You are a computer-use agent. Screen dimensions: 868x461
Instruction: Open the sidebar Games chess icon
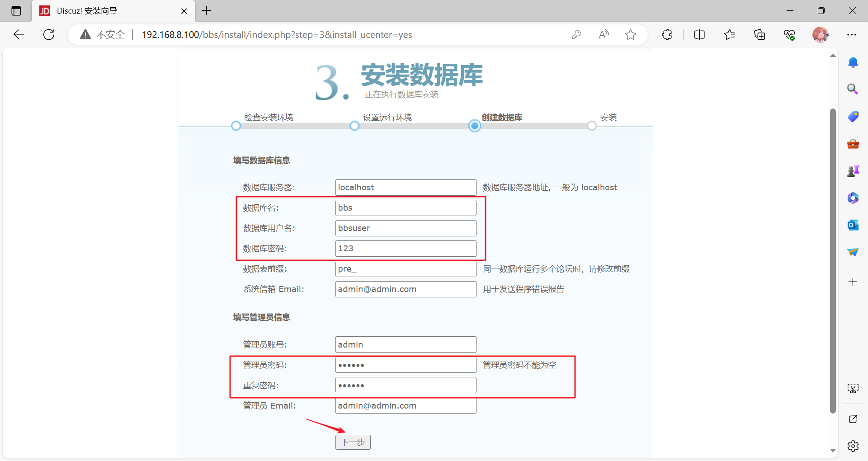coord(853,171)
